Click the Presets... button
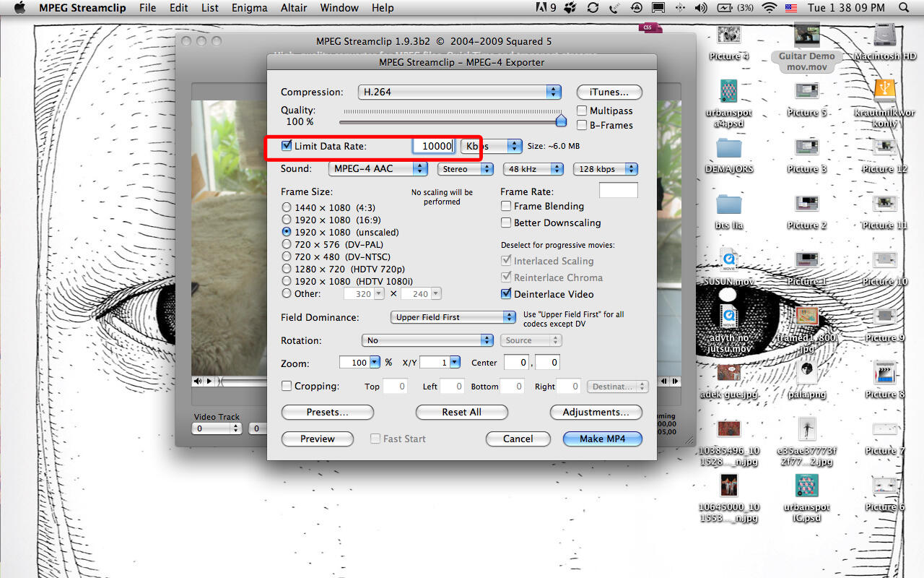This screenshot has width=924, height=578. [327, 412]
